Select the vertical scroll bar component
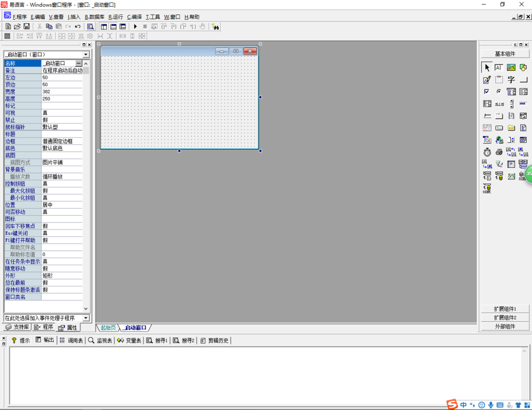Viewport: 532px width, 410px height. click(511, 104)
